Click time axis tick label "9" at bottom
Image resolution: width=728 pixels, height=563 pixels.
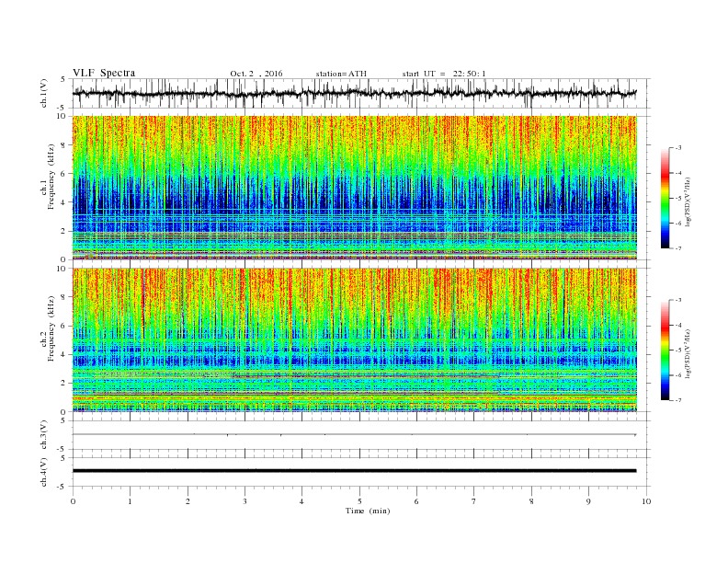(x=588, y=501)
